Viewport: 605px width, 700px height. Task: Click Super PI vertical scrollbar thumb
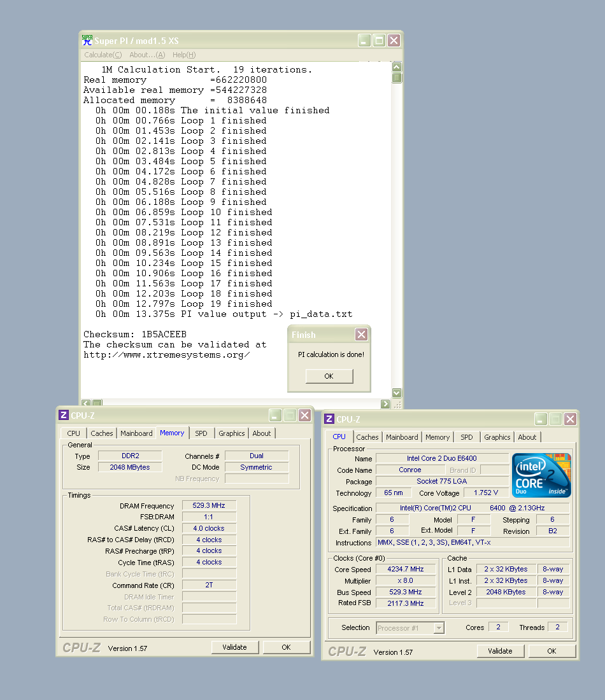point(396,78)
